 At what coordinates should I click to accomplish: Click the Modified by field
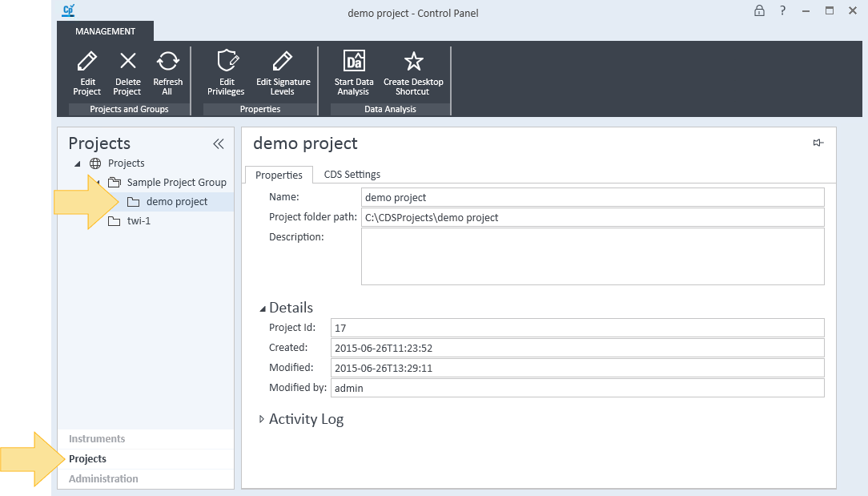pyautogui.click(x=577, y=388)
